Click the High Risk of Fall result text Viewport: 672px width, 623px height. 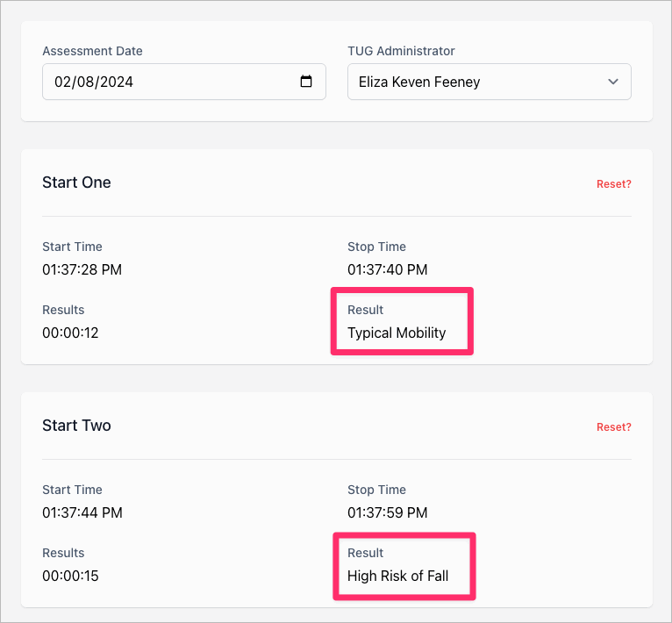point(397,576)
